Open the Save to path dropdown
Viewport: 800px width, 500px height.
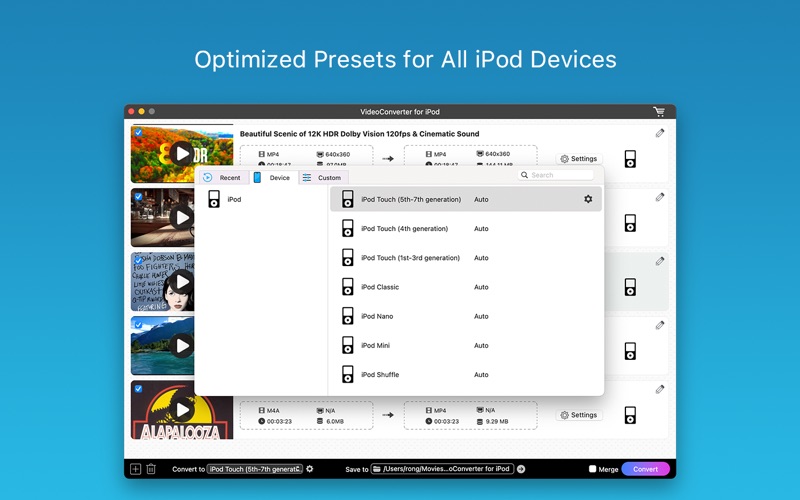[x=442, y=469]
